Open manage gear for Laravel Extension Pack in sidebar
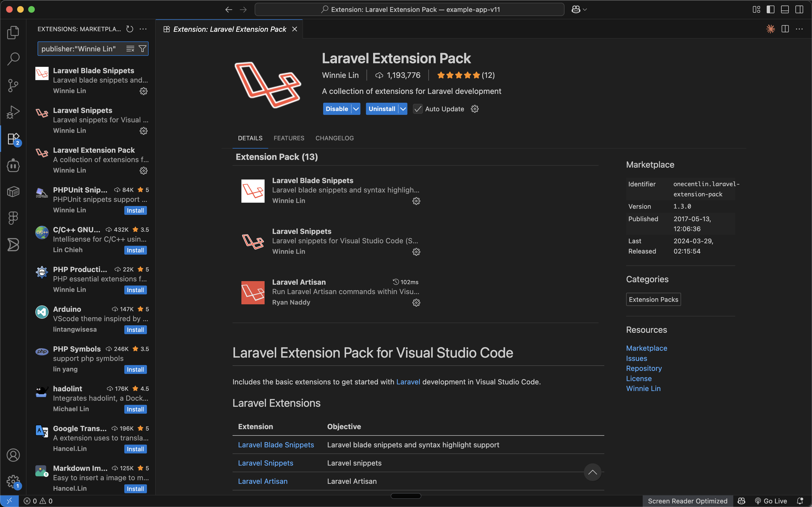812x507 pixels. pos(144,171)
